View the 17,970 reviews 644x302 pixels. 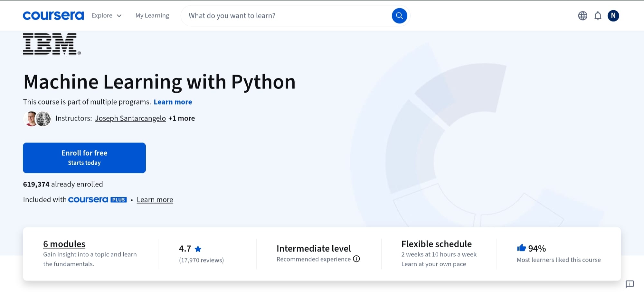coord(201,260)
